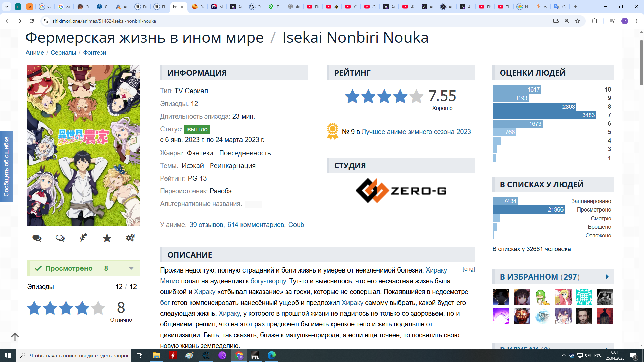The width and height of the screenshot is (644, 362).
Task: Go back with the browser back arrow
Action: tap(7, 21)
